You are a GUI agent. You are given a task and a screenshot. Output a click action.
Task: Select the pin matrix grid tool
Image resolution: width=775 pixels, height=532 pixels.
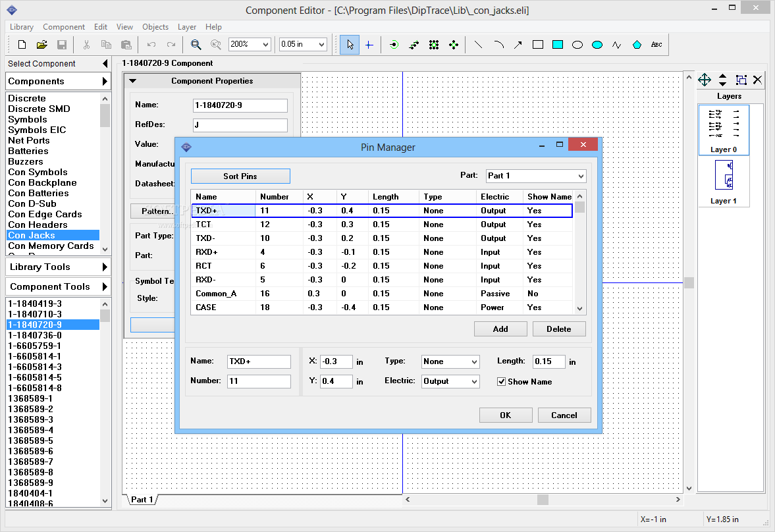coord(434,45)
